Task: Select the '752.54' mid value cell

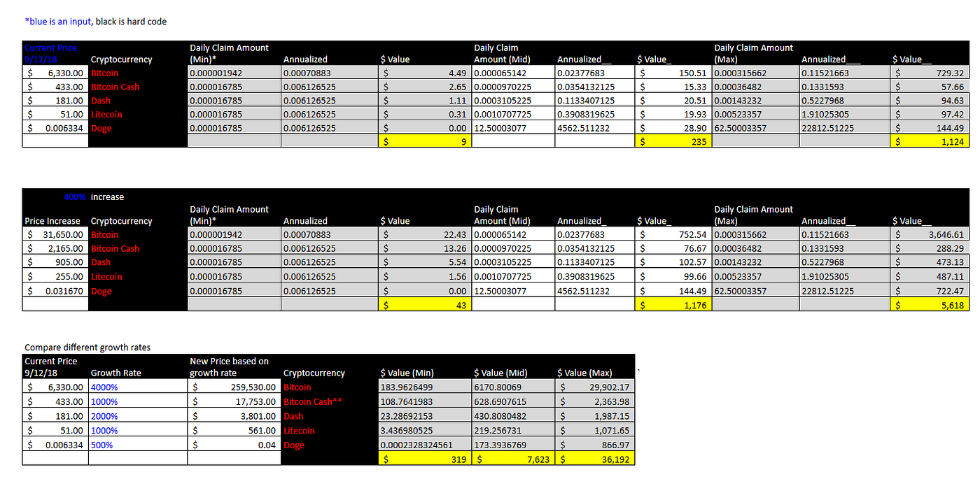Action: click(x=673, y=234)
